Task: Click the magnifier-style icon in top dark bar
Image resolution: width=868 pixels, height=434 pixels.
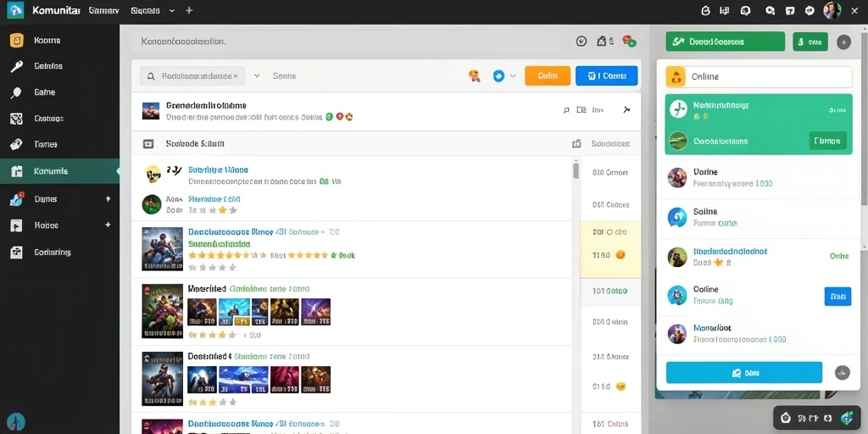Action: coord(770,10)
